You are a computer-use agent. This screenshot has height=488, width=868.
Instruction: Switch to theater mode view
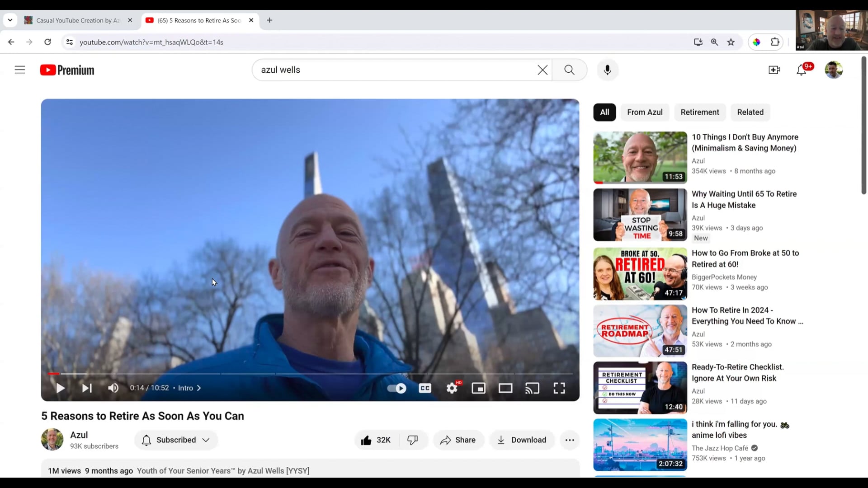pyautogui.click(x=505, y=388)
